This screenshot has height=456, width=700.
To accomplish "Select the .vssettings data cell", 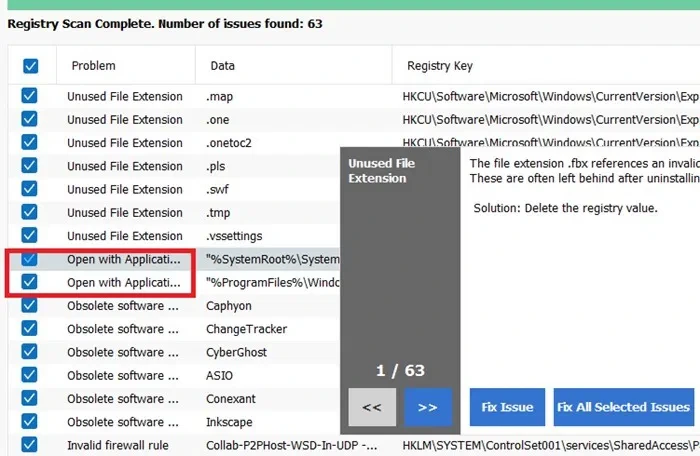I will point(234,236).
